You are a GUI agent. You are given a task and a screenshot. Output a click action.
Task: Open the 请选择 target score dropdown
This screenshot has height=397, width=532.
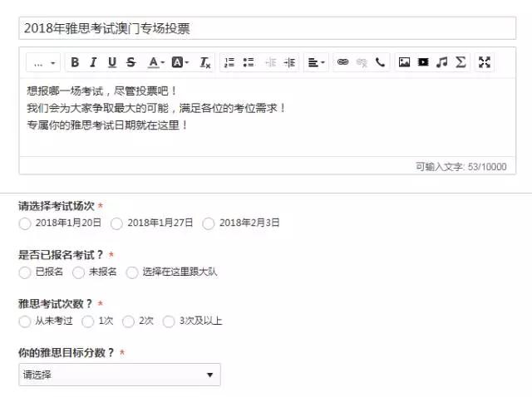pos(120,375)
